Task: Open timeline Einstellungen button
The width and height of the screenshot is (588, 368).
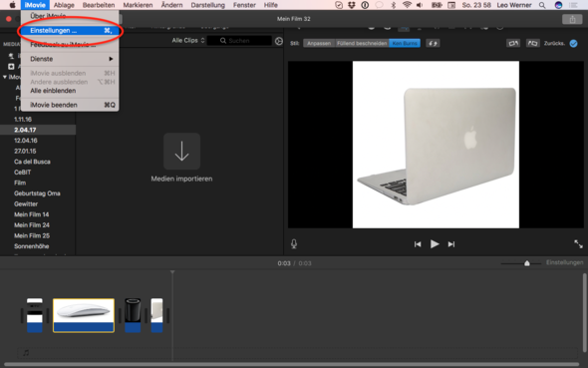Action: pos(564,262)
